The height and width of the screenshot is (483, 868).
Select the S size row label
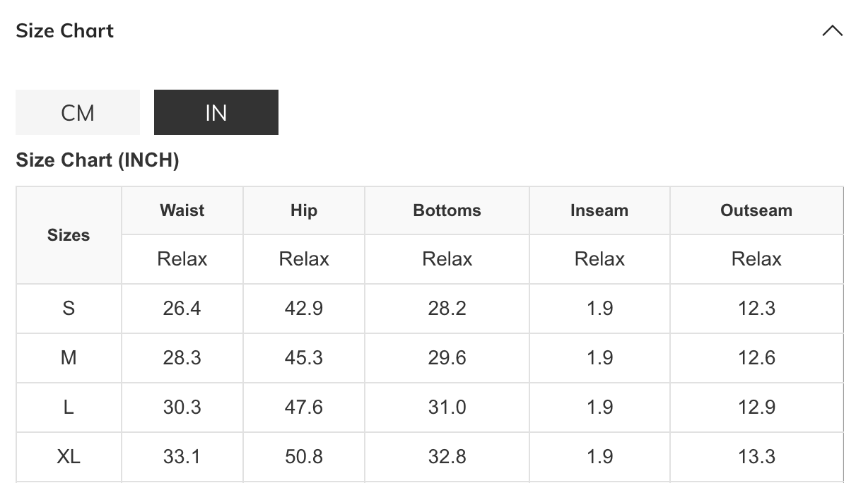pos(69,309)
